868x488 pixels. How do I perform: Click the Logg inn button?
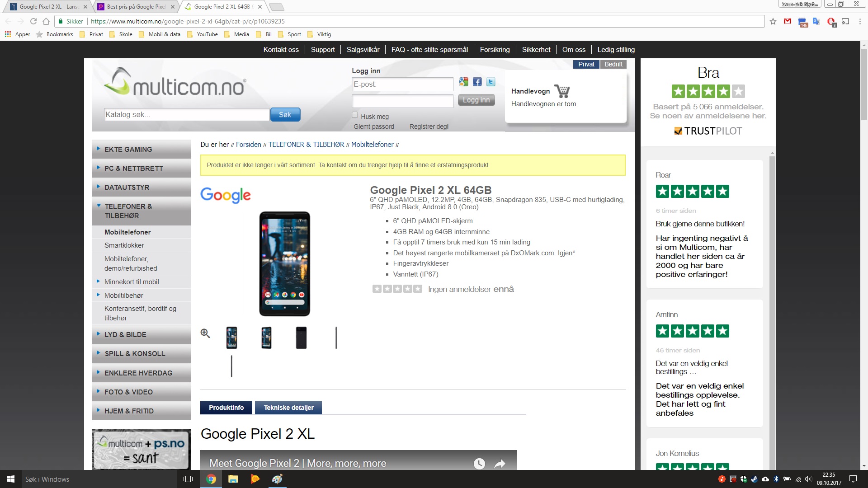[x=476, y=100]
